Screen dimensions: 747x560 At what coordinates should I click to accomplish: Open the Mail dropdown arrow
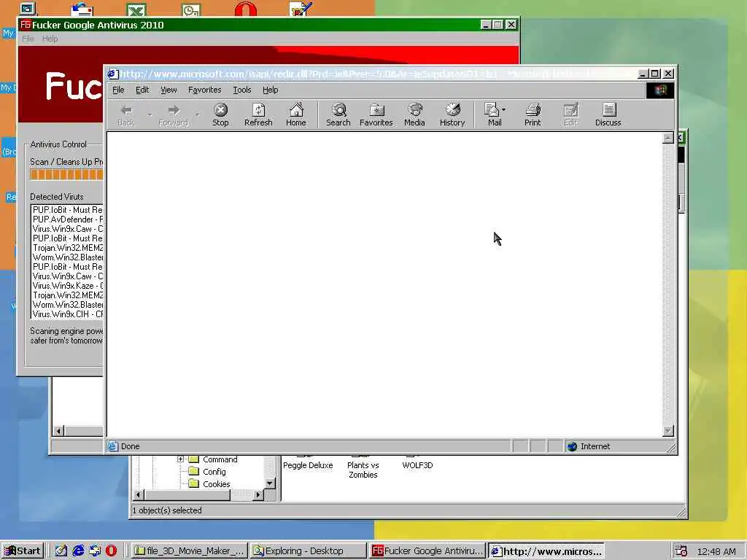tap(504, 109)
